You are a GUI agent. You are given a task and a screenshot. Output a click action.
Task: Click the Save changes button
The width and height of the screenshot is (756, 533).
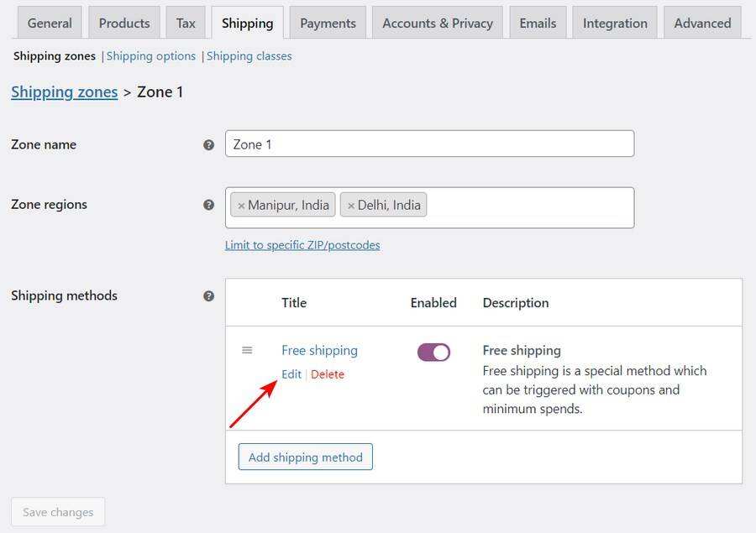point(58,512)
